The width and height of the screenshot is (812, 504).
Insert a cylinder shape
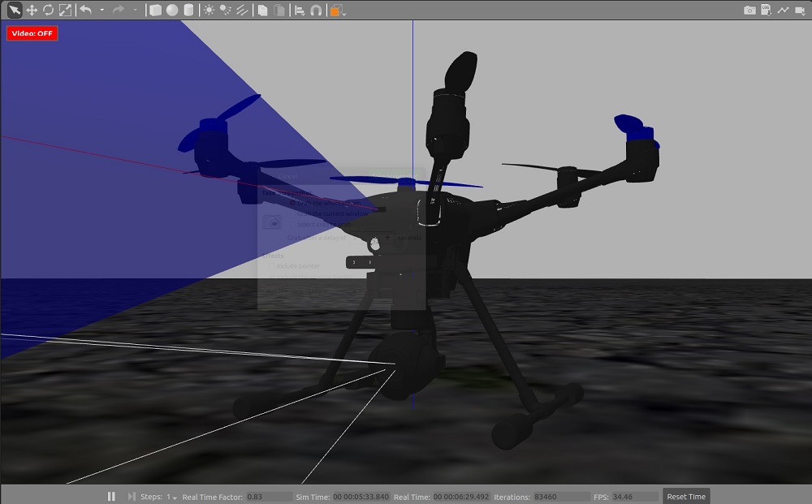(x=188, y=11)
